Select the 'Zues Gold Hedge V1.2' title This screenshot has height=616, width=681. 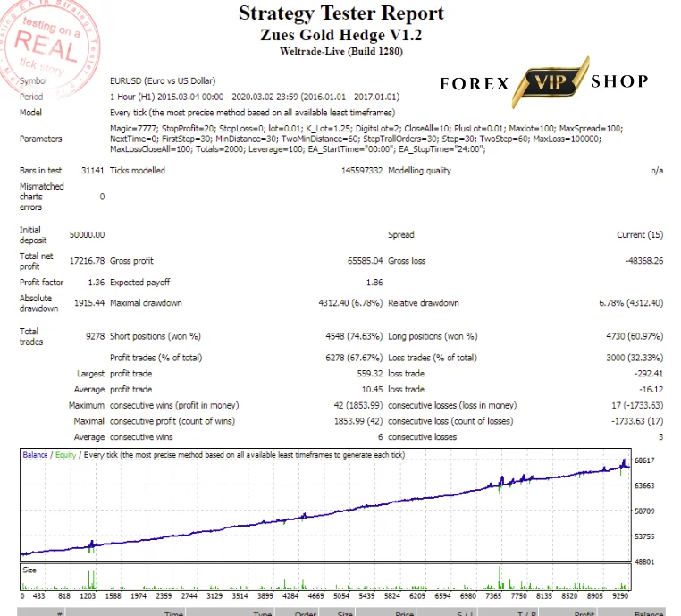pos(341,35)
